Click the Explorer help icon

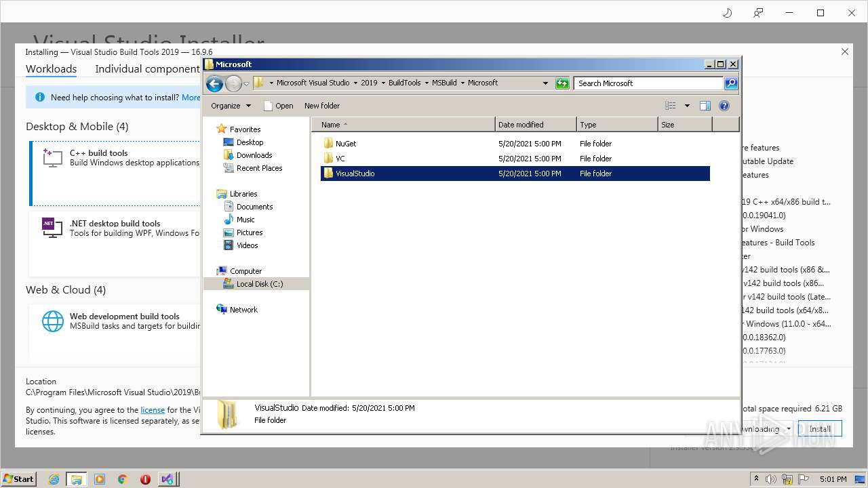[724, 106]
